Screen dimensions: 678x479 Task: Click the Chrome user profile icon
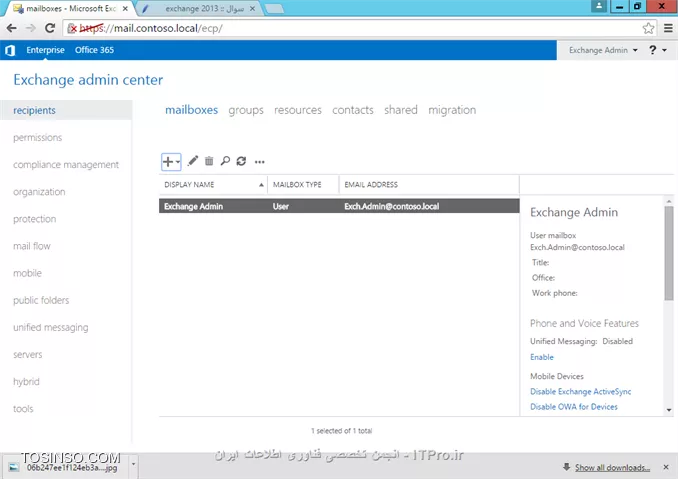click(x=599, y=6)
